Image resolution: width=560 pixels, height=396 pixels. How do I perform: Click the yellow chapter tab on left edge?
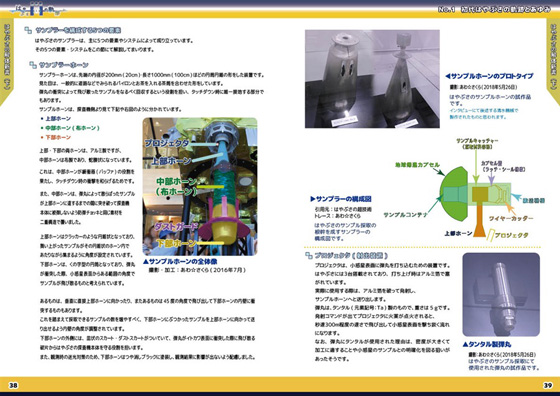pyautogui.click(x=6, y=61)
